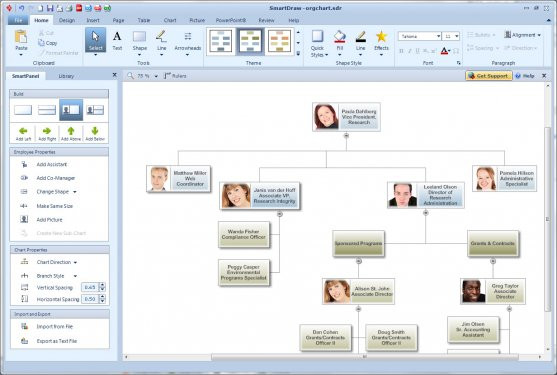This screenshot has height=375, width=557.
Task: Open the font size dropdown
Action: (x=456, y=36)
